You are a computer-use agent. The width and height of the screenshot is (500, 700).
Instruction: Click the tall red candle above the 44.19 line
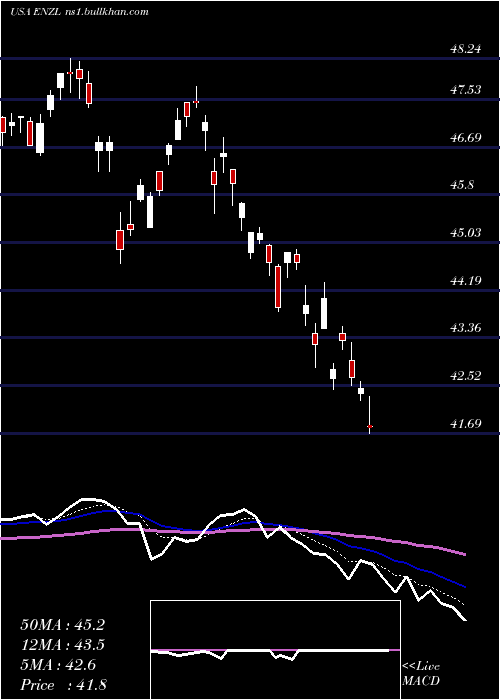click(278, 287)
